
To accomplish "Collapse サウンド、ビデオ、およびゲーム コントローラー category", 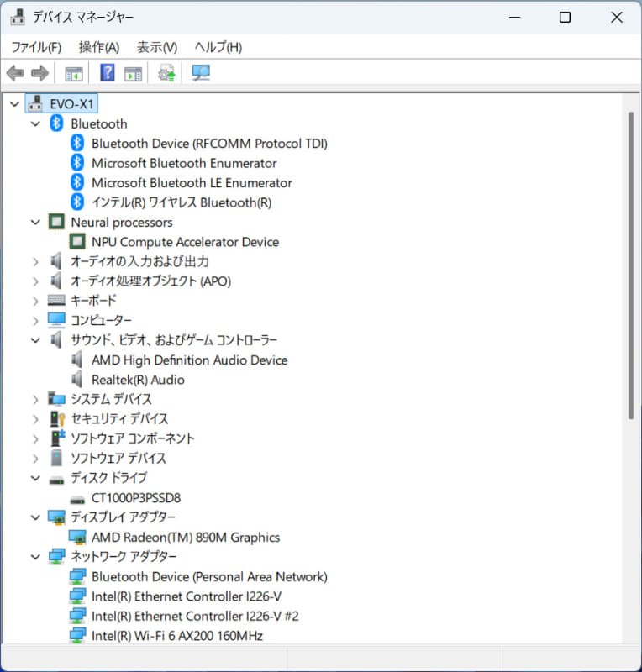I will (35, 340).
